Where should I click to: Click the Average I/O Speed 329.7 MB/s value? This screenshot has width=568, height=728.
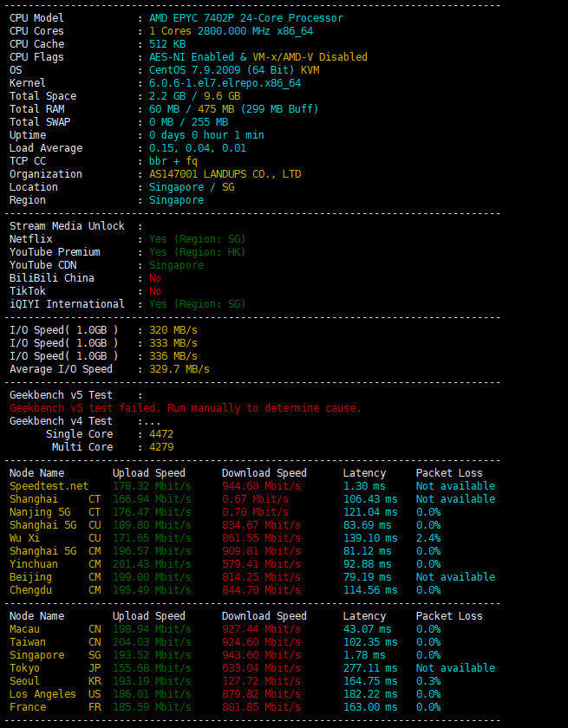pyautogui.click(x=179, y=369)
